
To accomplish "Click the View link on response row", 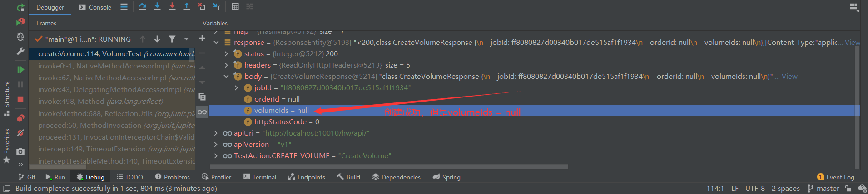I will point(852,42).
